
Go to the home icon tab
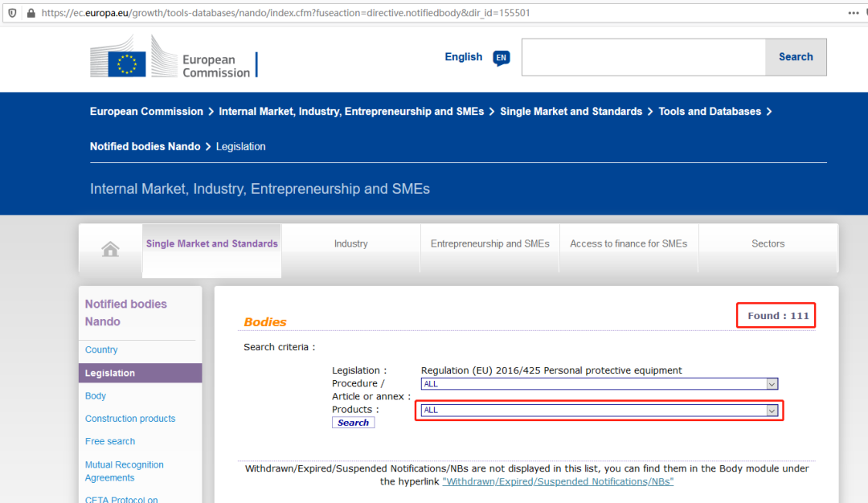pyautogui.click(x=110, y=248)
